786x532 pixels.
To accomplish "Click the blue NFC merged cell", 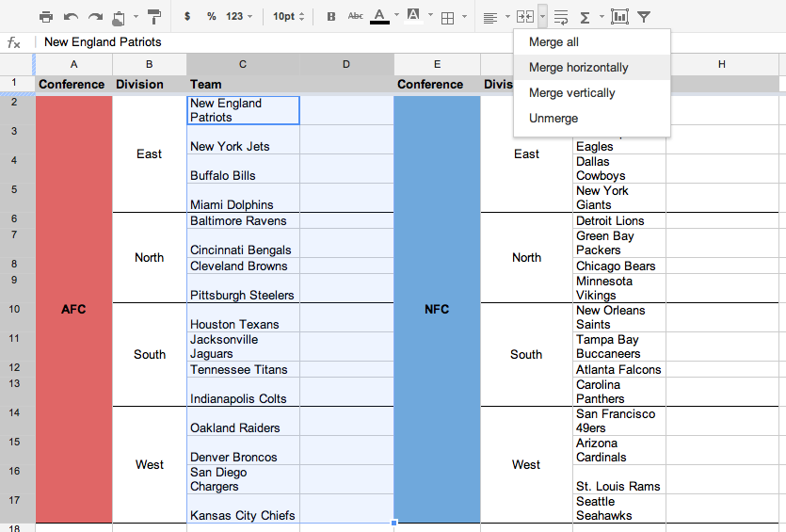I will (437, 310).
